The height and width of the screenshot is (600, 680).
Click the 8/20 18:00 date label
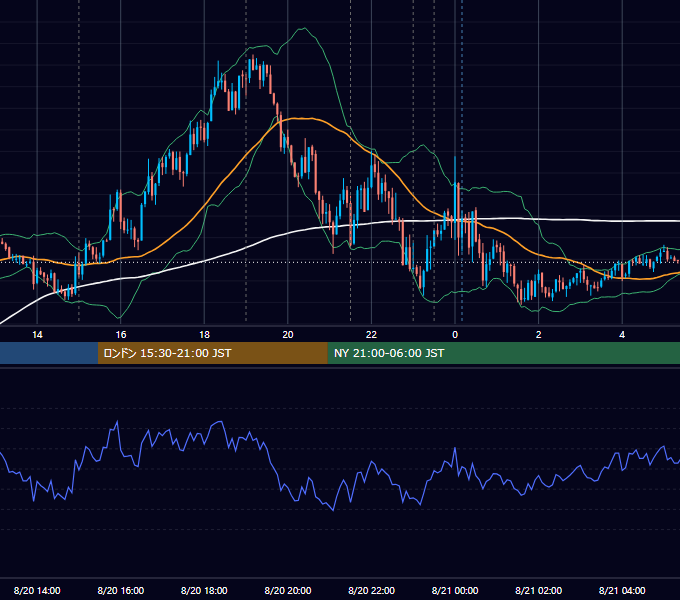click(204, 590)
